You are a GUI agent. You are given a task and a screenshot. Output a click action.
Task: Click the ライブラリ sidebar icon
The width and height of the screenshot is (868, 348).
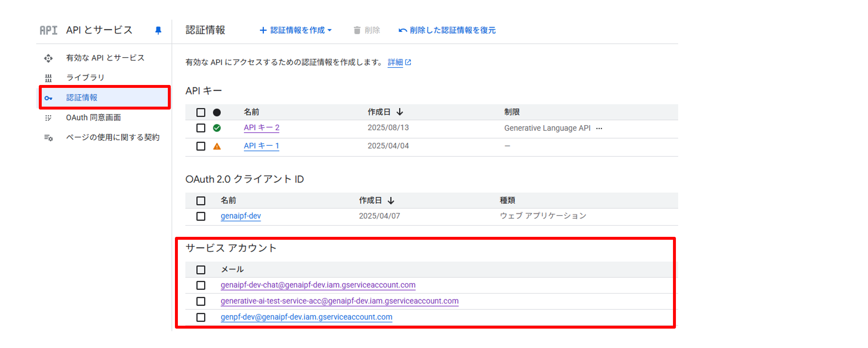coord(49,78)
